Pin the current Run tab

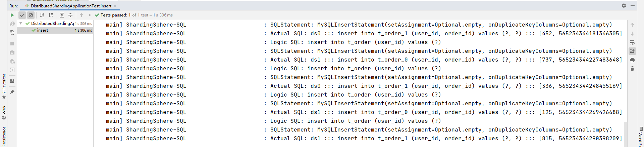click(x=12, y=92)
